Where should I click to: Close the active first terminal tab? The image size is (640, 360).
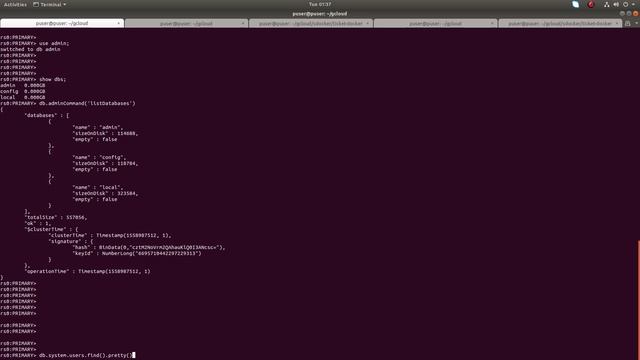click(118, 23)
